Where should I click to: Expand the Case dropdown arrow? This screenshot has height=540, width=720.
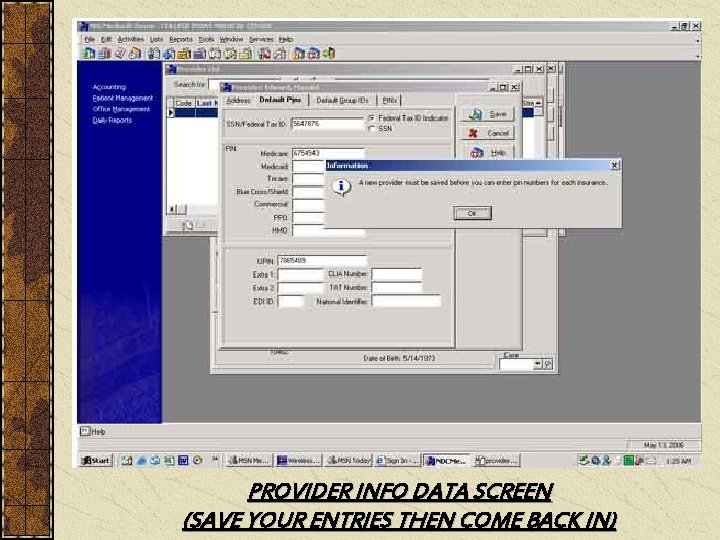pos(538,365)
